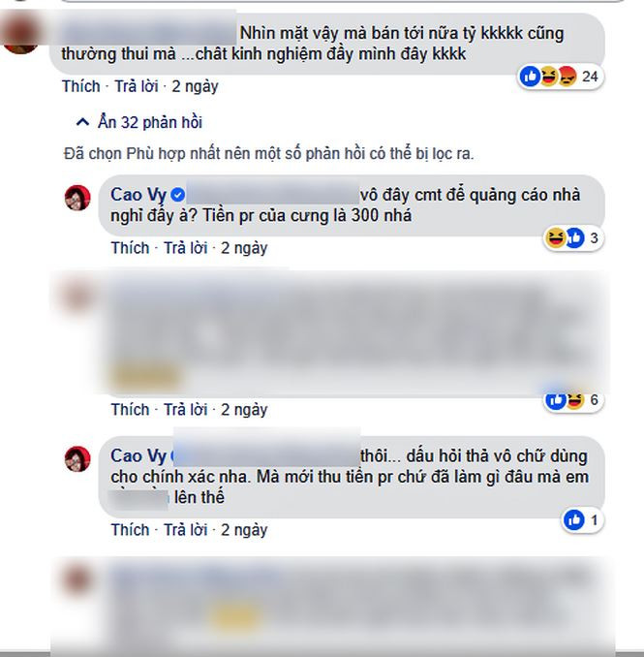The width and height of the screenshot is (644, 657).
Task: Click 'Trả lời' under Cao Vy's 300 comment
Action: [186, 248]
